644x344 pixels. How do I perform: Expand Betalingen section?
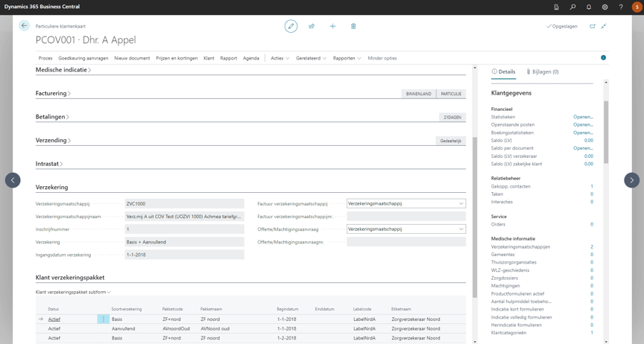tap(52, 117)
